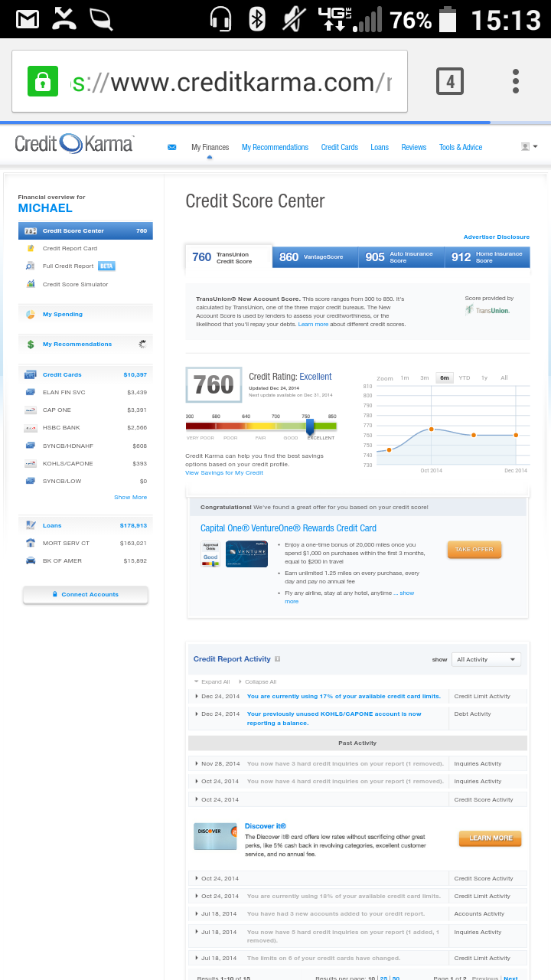Open the mail envelope icon in navbar
The height and width of the screenshot is (980, 551).
[172, 147]
